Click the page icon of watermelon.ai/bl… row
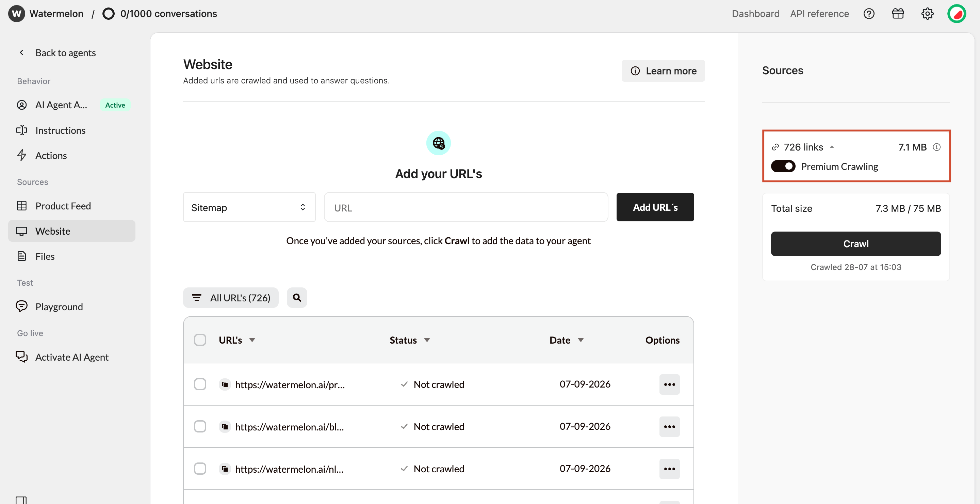Screen dimensions: 980x504 225,427
